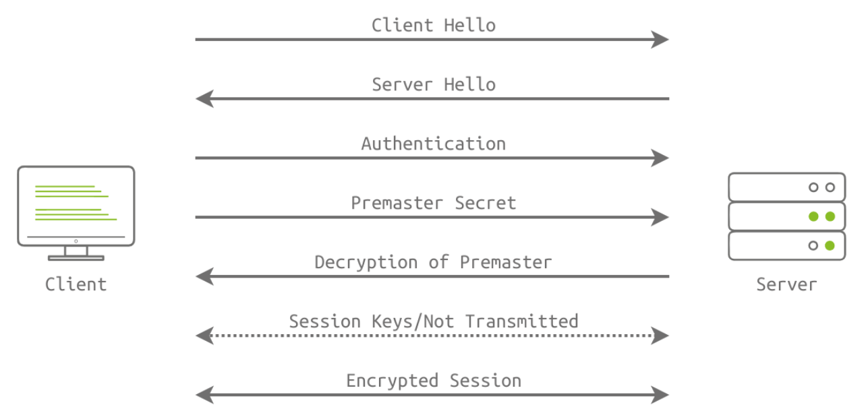Click the green code lines on monitor
868x415 pixels.
coord(74,202)
